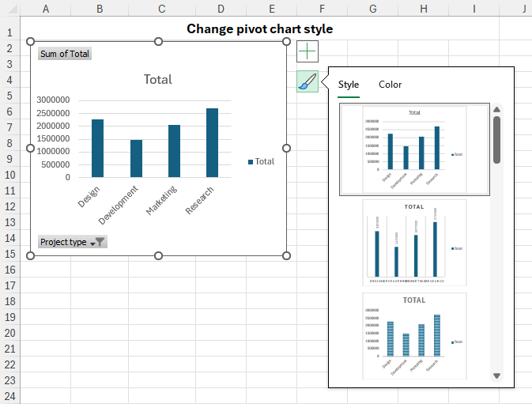Select the third chart style with striped bars
532x404 pixels.
click(414, 336)
